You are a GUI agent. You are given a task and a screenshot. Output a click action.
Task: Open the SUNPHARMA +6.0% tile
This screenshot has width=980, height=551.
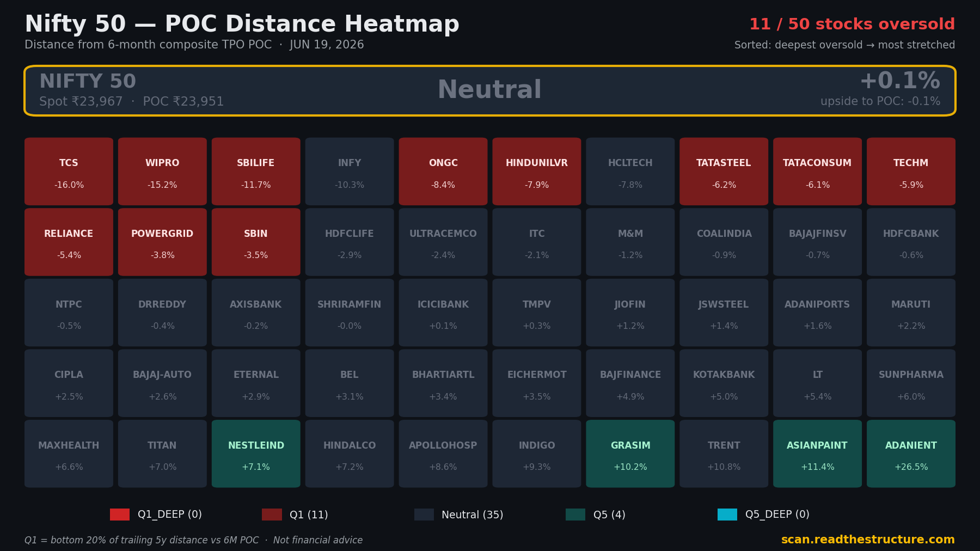tap(911, 383)
